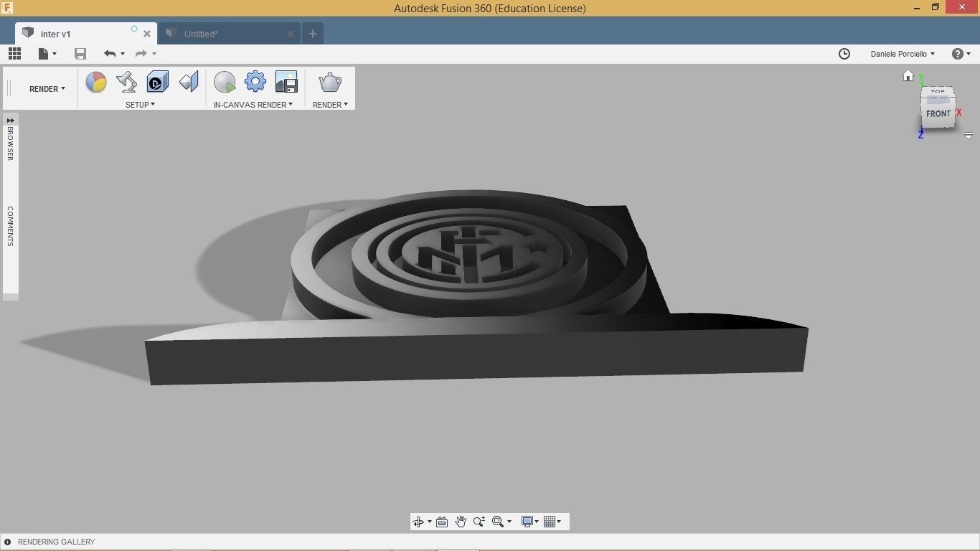Open Daniele Porciello account menu
This screenshot has width=980, height=551.
[903, 54]
